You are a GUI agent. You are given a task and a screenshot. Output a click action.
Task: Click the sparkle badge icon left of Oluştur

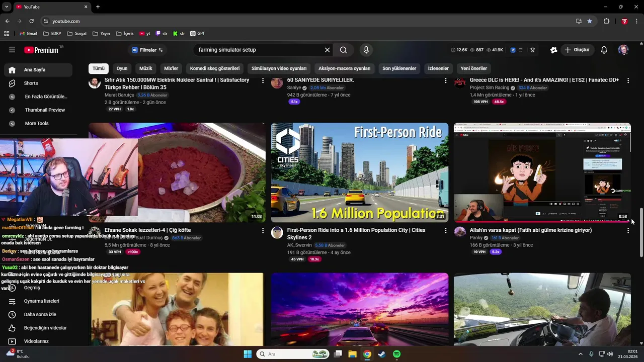pos(553,50)
